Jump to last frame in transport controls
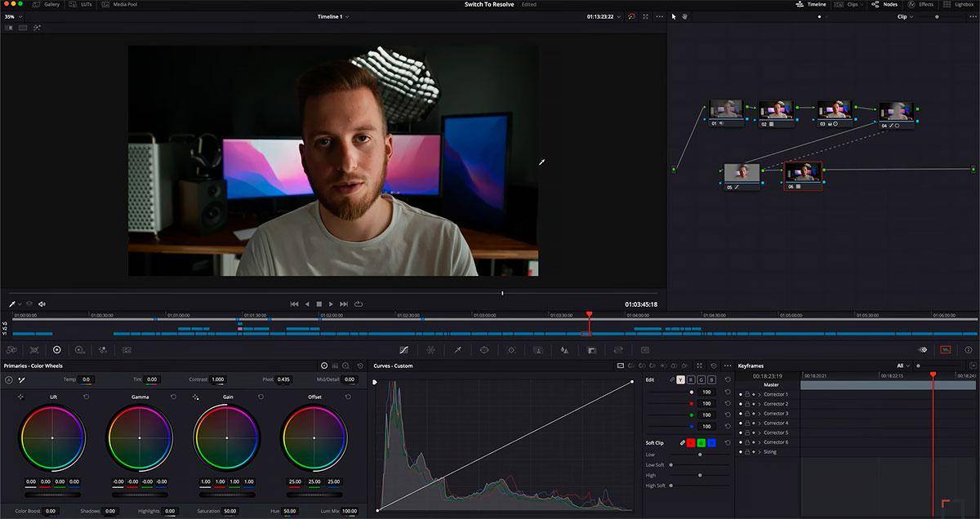The width and height of the screenshot is (980, 519). coord(344,304)
